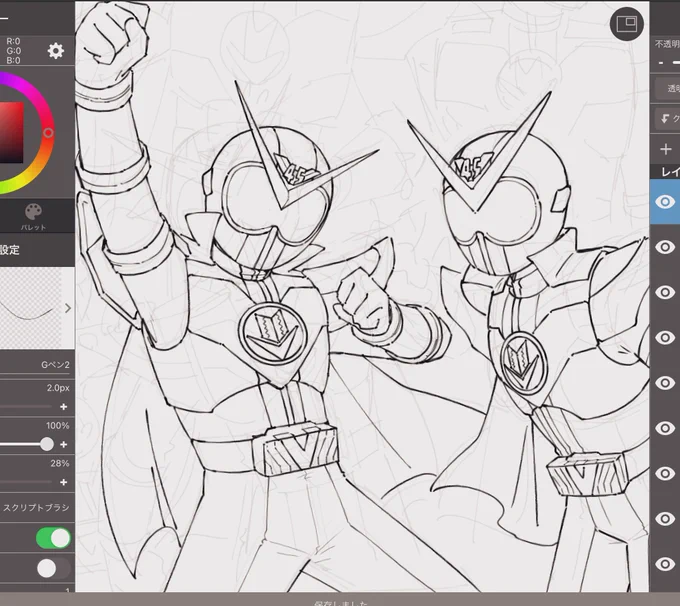Toggle visibility of the fourth layer from top

[665, 337]
